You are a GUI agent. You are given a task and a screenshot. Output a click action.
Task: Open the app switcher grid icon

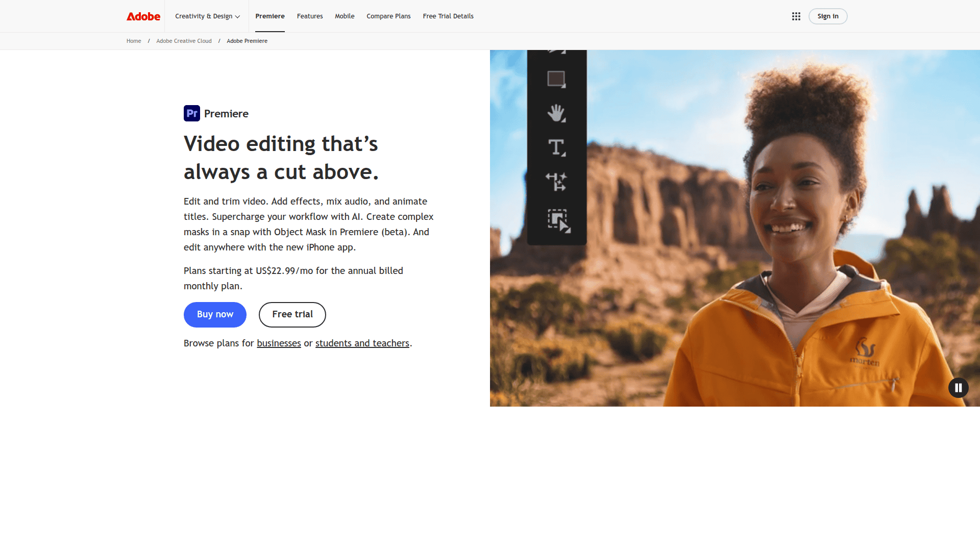[796, 16]
